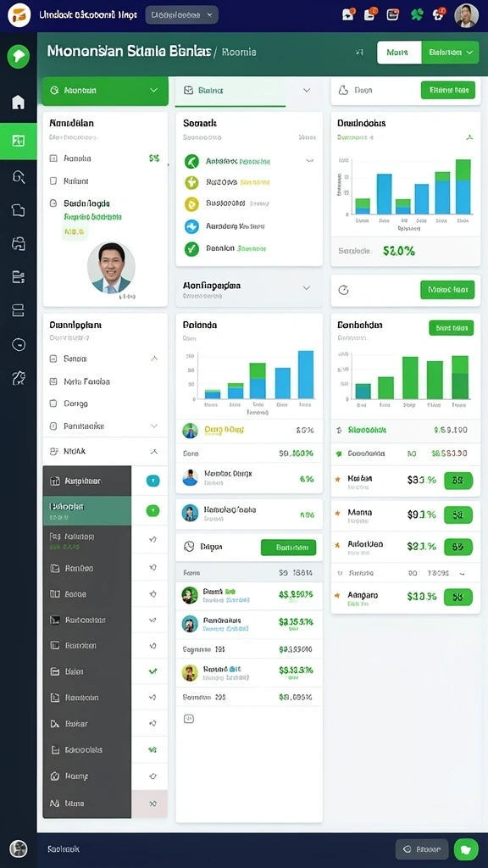Collapse the "NIdAk" section caret
This screenshot has width=488, height=868.
[154, 452]
